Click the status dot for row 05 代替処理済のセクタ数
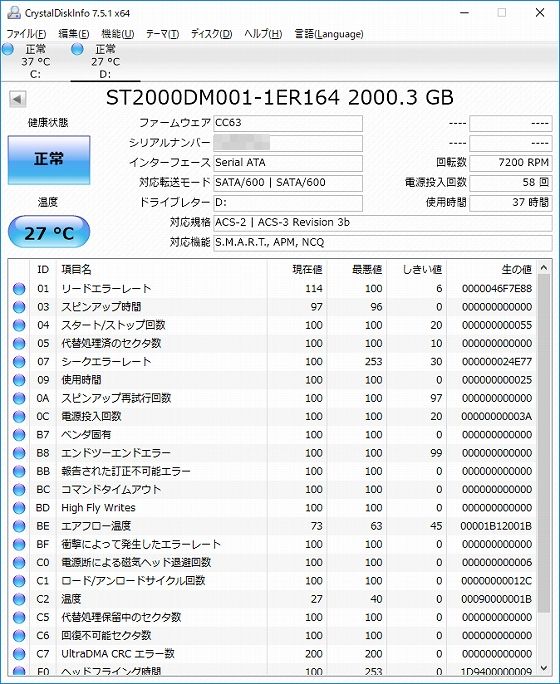This screenshot has width=560, height=684. 19,344
